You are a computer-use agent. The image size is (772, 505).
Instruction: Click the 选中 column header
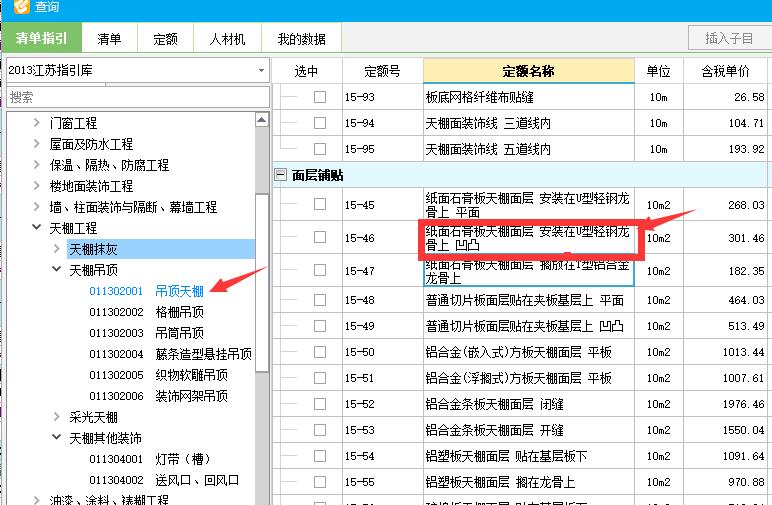(306, 71)
